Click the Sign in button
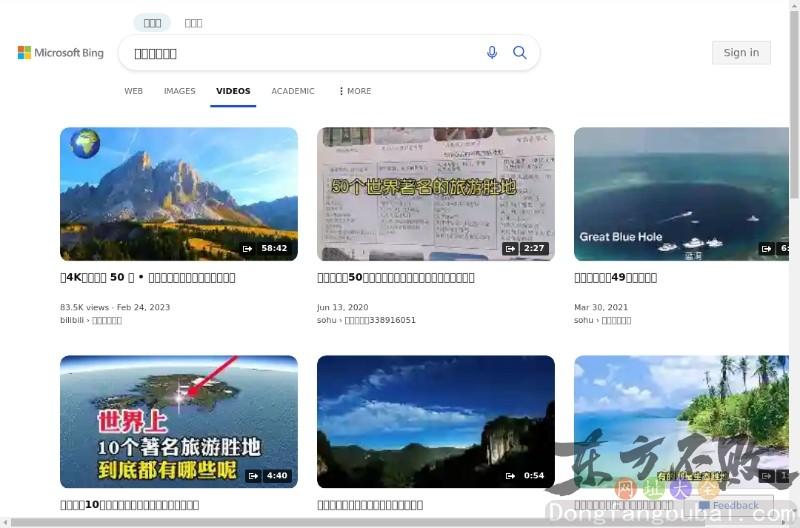This screenshot has height=528, width=800. click(741, 53)
